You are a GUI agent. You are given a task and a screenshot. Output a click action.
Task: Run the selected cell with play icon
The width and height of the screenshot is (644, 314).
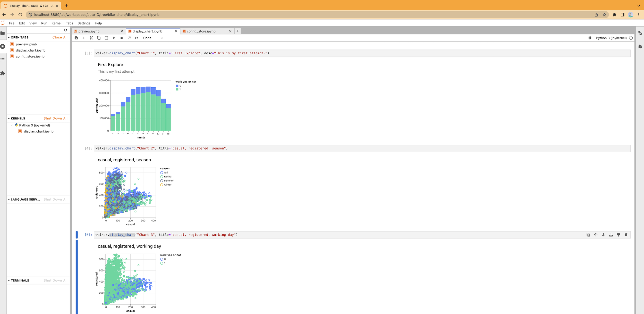point(114,38)
